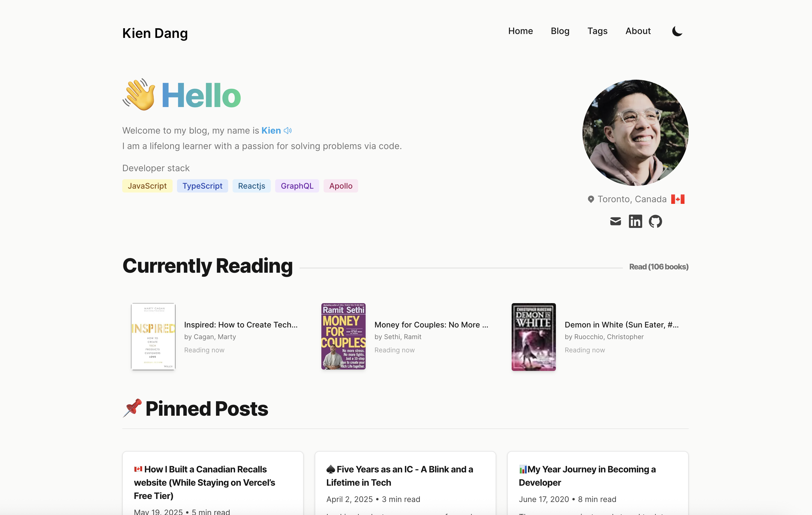Open the Tags page
The height and width of the screenshot is (515, 812).
pos(597,31)
